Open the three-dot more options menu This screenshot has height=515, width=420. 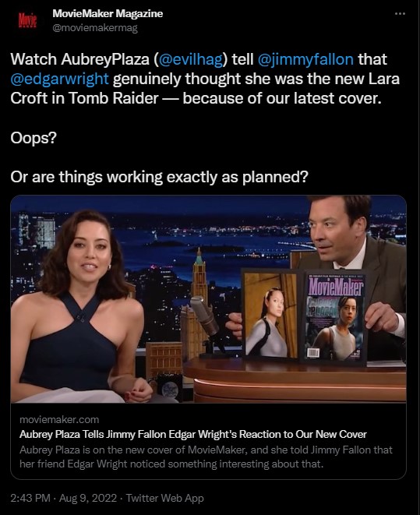(x=400, y=14)
